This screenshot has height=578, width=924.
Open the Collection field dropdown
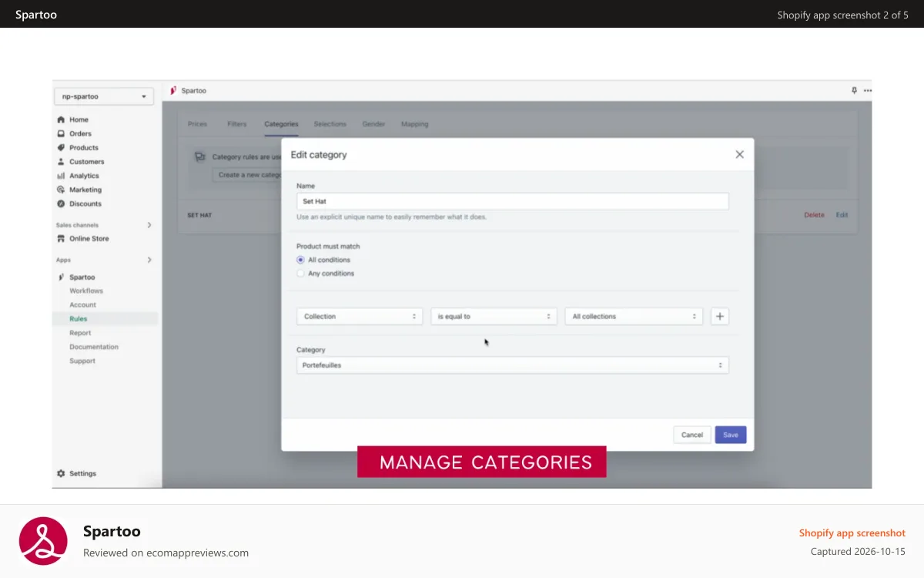pos(360,316)
